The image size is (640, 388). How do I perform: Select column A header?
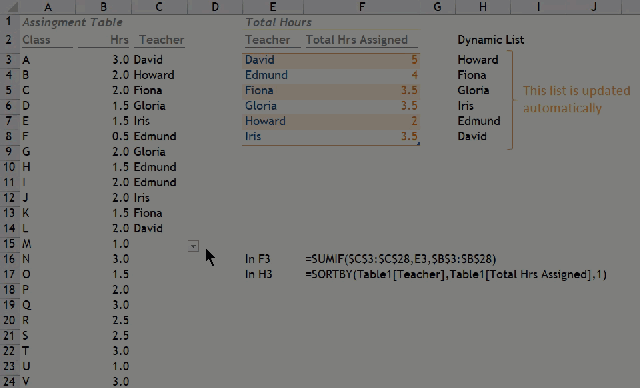[48, 7]
